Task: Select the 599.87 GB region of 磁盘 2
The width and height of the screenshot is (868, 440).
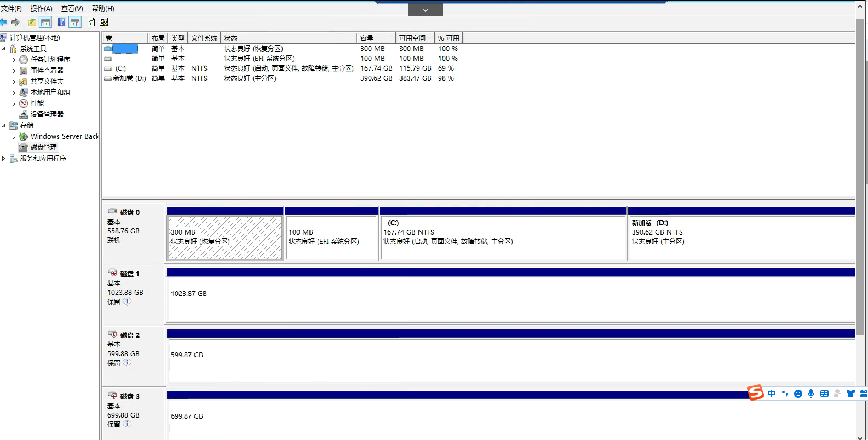Action: [511, 360]
